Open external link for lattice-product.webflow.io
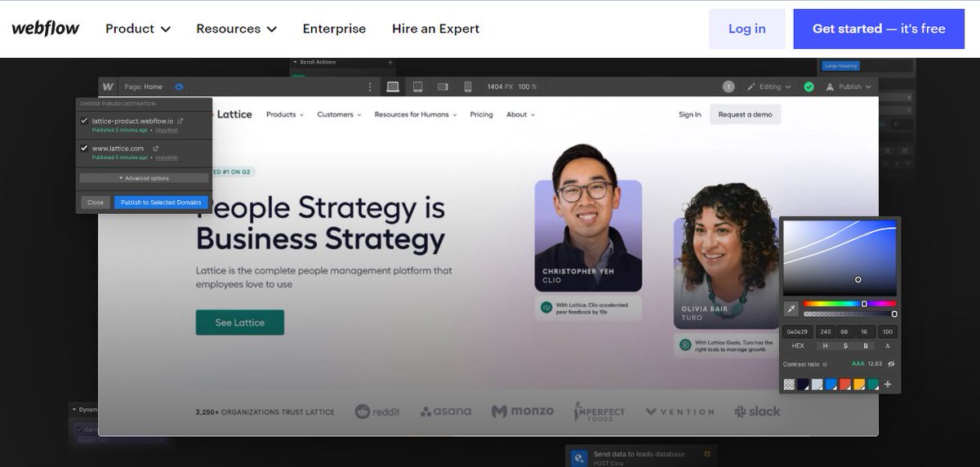This screenshot has height=467, width=980. 180,121
